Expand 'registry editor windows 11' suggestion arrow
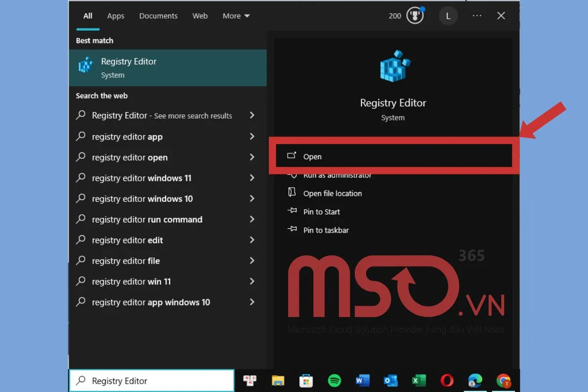 pos(252,178)
